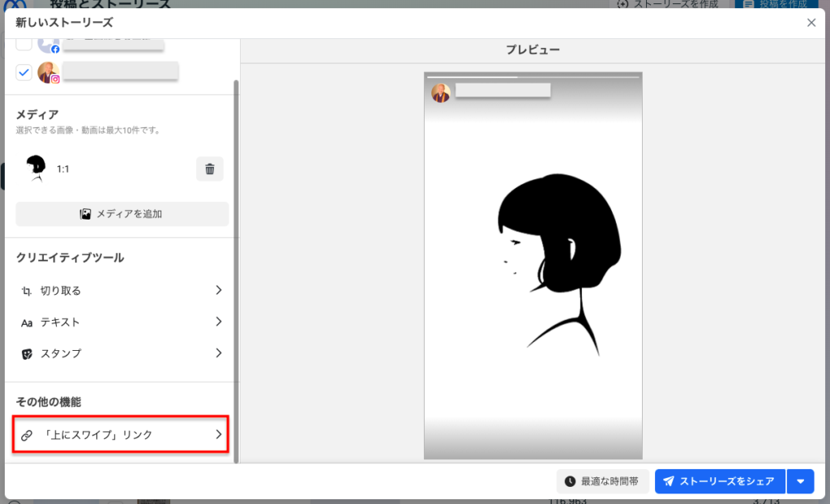Click the image icon in メディアを追加
The width and height of the screenshot is (830, 504).
[x=85, y=214]
